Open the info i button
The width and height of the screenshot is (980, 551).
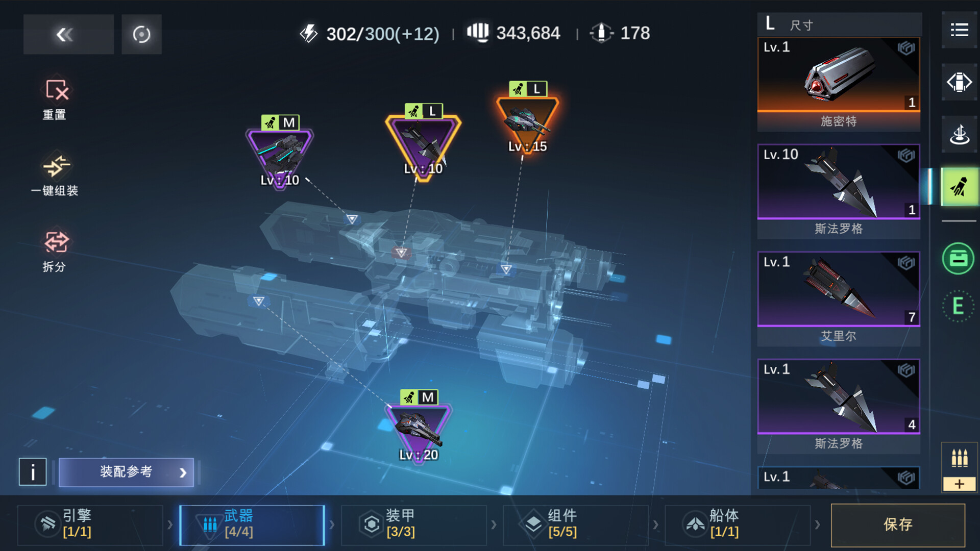pyautogui.click(x=33, y=472)
